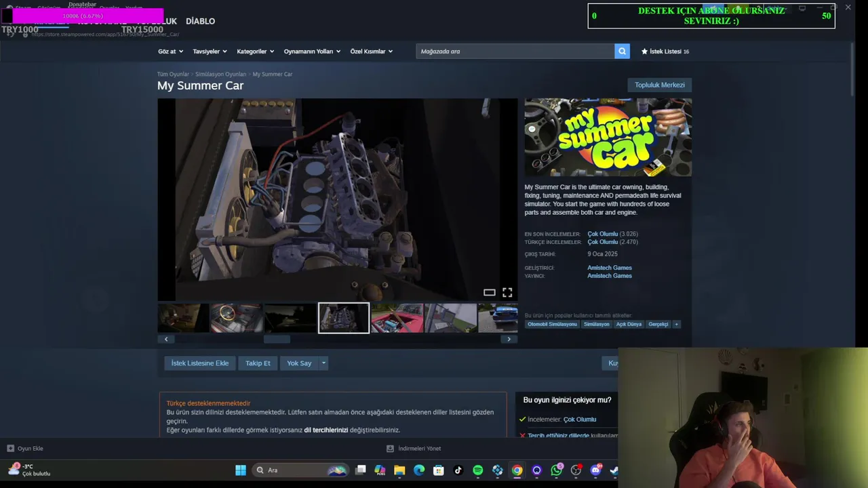Click the Yok Say button
This screenshot has width=868, height=488.
point(299,363)
